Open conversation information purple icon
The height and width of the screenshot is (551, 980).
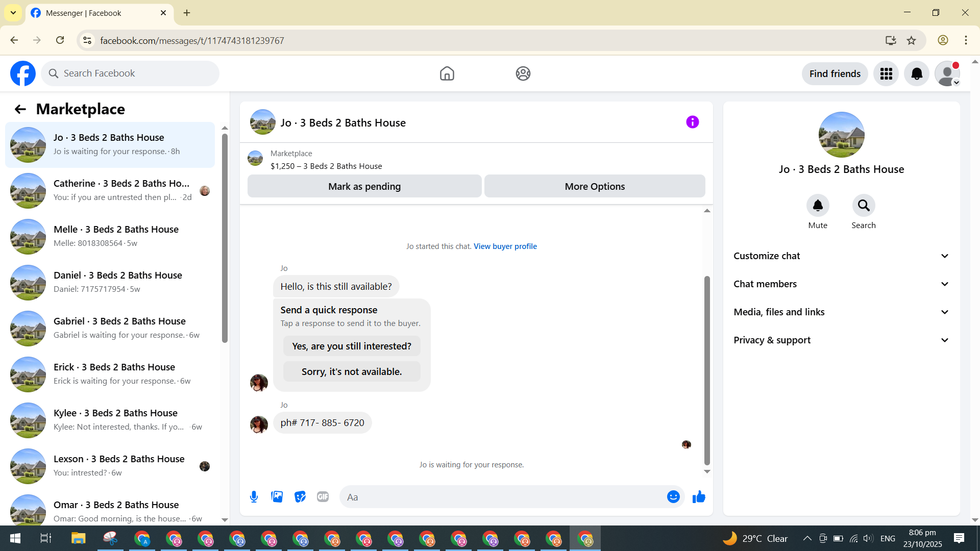(x=692, y=122)
